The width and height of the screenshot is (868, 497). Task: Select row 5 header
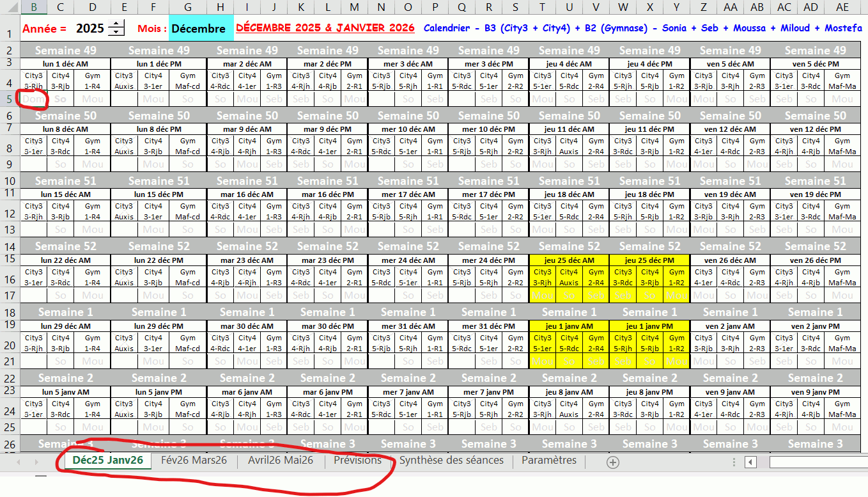pyautogui.click(x=10, y=99)
